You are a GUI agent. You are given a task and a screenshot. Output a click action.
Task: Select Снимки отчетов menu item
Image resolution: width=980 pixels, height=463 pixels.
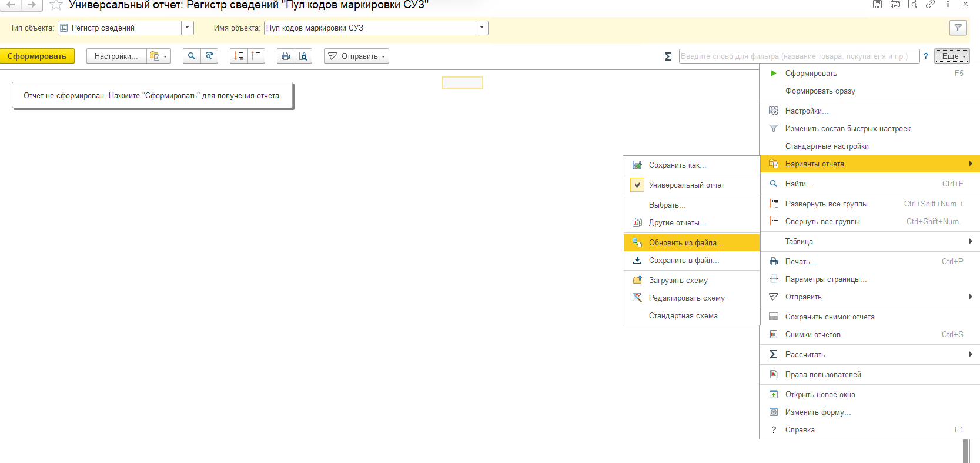870,334
